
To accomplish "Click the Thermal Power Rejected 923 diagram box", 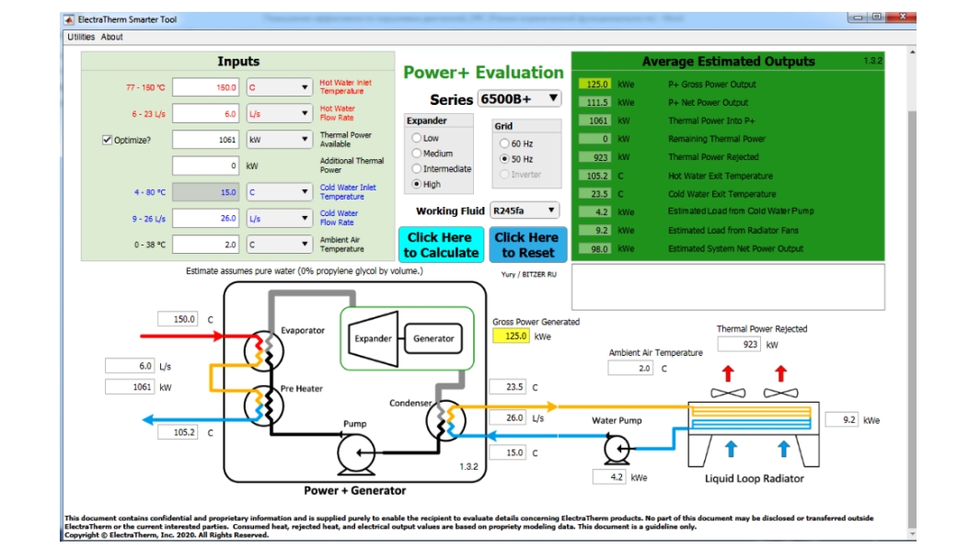I will click(x=739, y=345).
